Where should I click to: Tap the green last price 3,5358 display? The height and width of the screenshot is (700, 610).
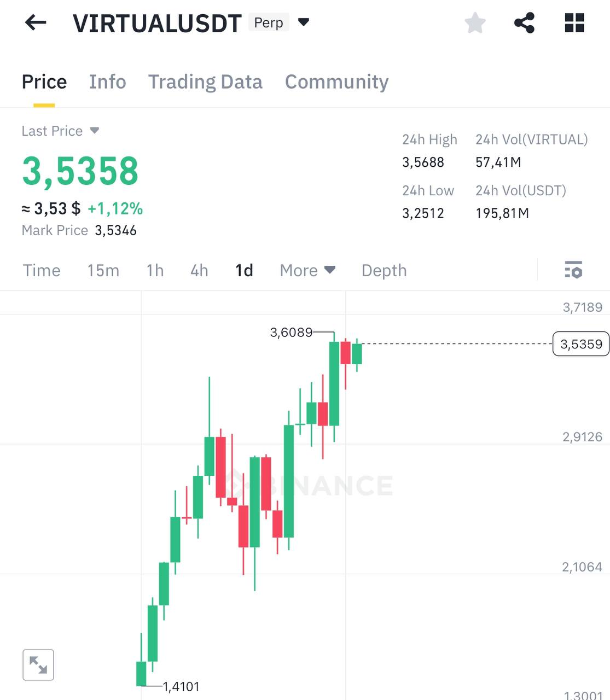tap(80, 170)
